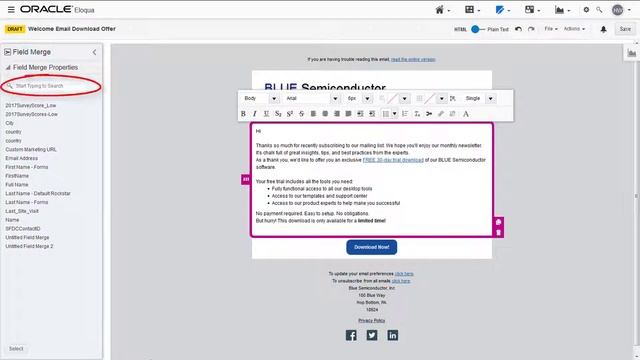Select the Email Address field merge
The width and height of the screenshot is (640, 360).
click(22, 158)
